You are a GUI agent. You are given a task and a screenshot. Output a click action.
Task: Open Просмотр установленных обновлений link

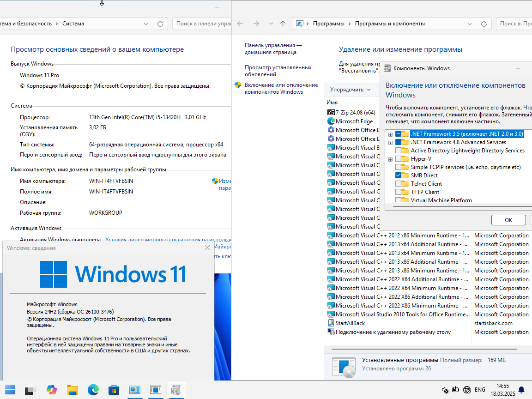pyautogui.click(x=278, y=71)
